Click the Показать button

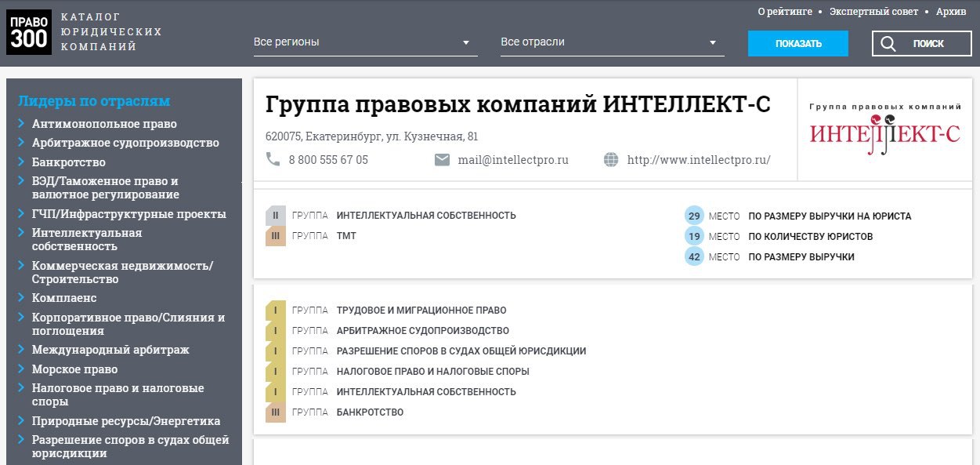[x=798, y=44]
